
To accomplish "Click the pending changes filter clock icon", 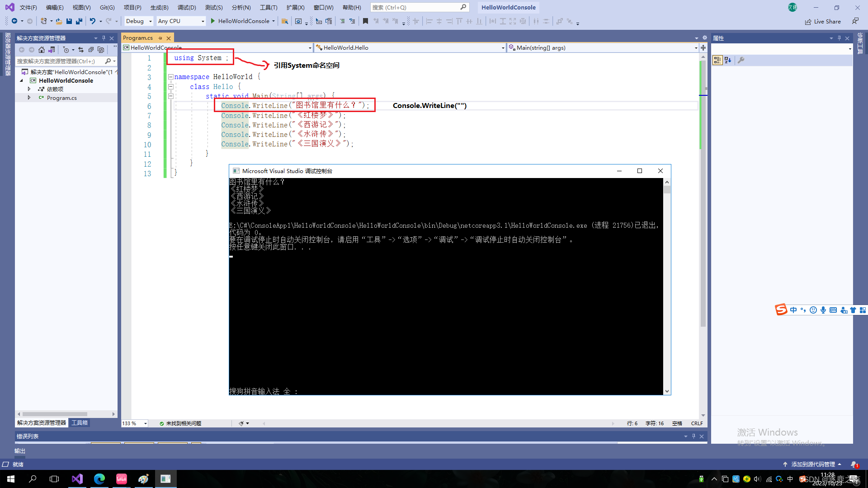I will click(x=66, y=50).
